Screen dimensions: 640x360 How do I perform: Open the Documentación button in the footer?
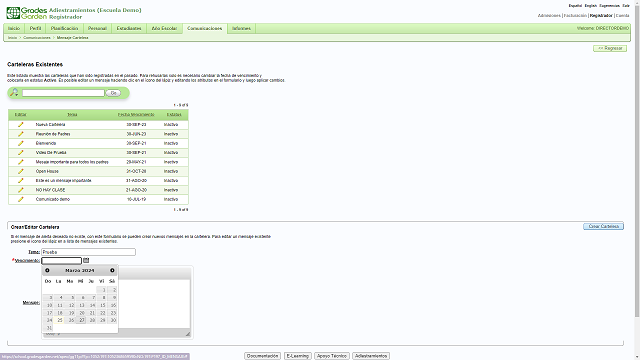pos(262,356)
